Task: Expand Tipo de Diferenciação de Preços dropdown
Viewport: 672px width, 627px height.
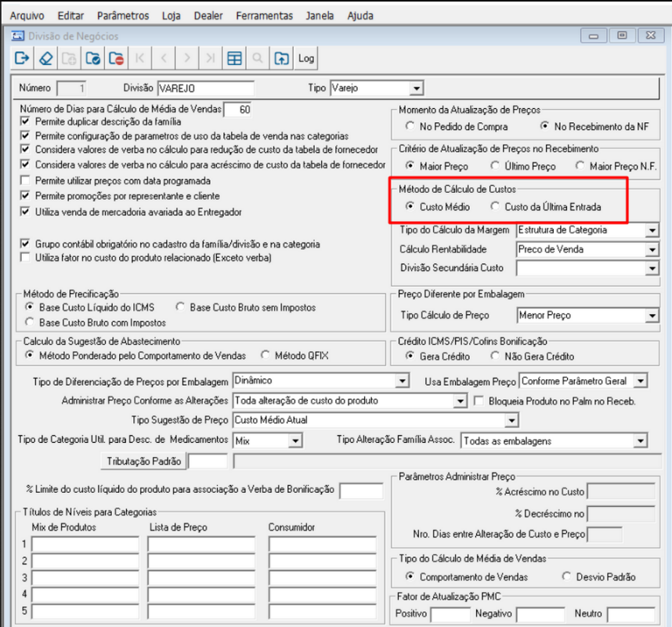Action: coord(402,381)
